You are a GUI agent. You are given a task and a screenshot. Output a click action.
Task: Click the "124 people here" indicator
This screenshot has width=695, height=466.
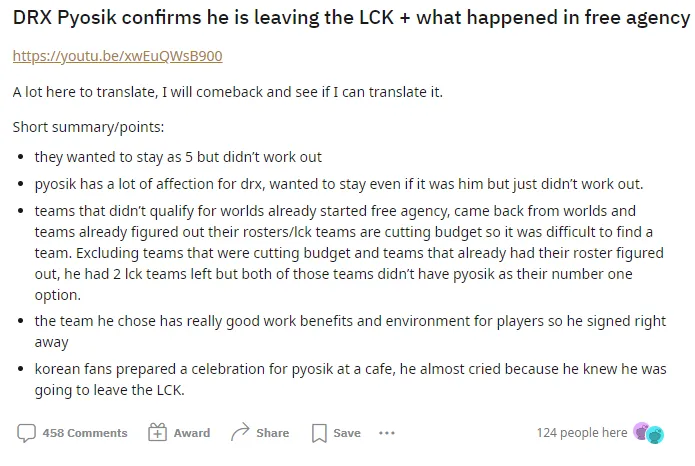(x=581, y=433)
